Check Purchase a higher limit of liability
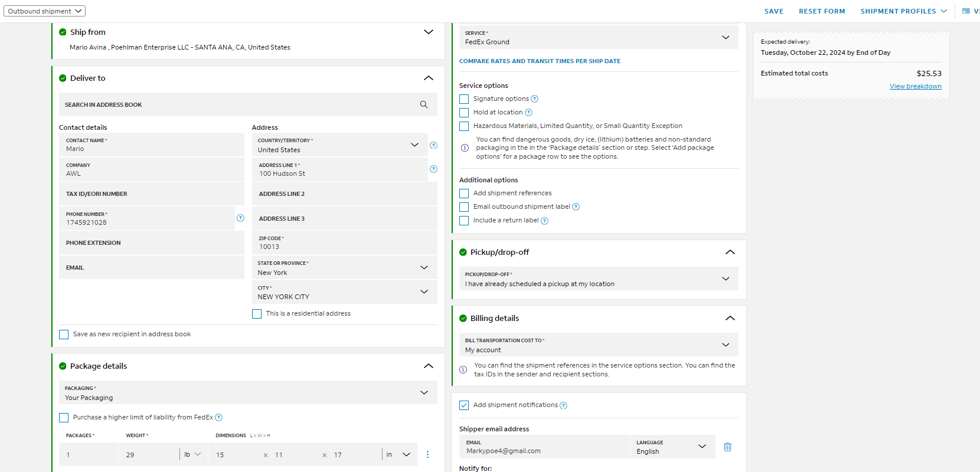Viewport: 980px width, 472px height. pos(64,418)
